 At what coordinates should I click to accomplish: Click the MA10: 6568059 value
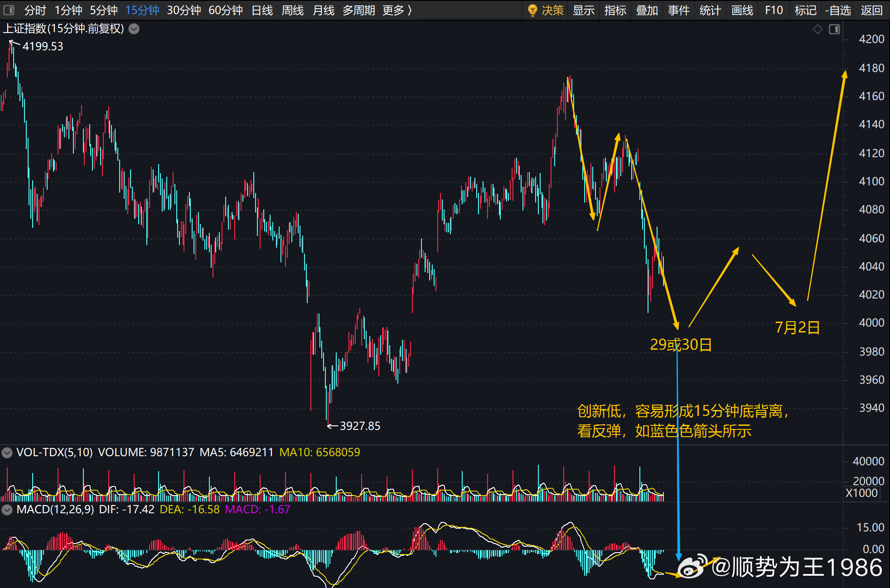(320, 452)
